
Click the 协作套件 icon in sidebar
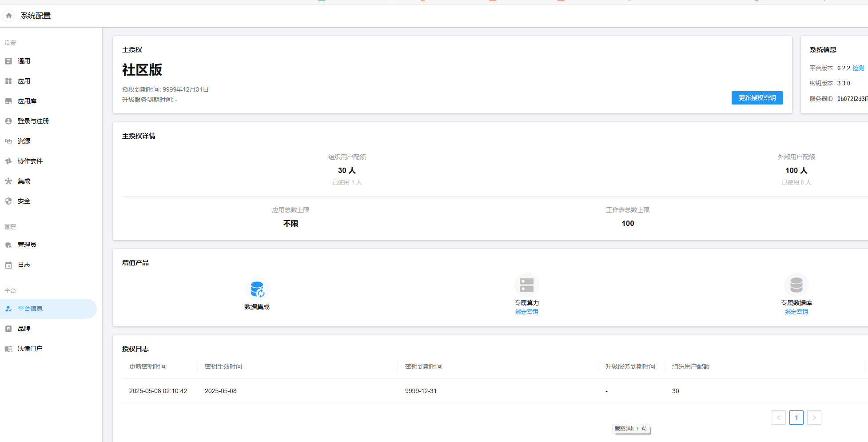(8, 161)
